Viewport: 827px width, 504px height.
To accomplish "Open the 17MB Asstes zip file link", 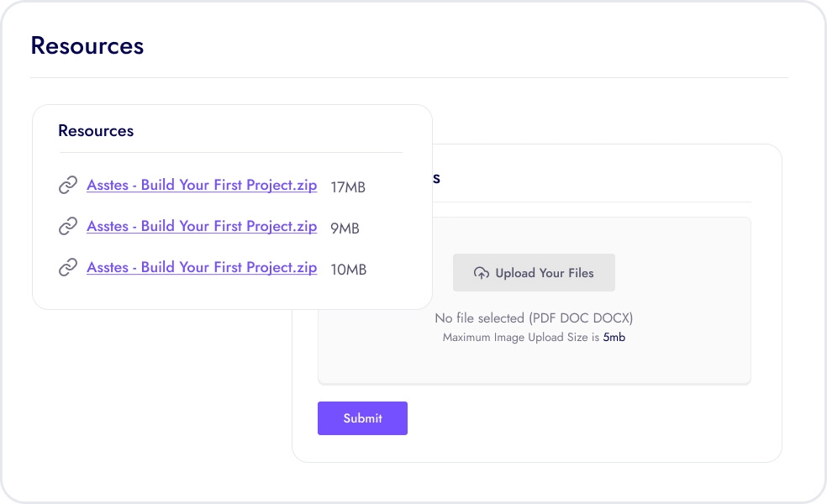I will coord(202,185).
